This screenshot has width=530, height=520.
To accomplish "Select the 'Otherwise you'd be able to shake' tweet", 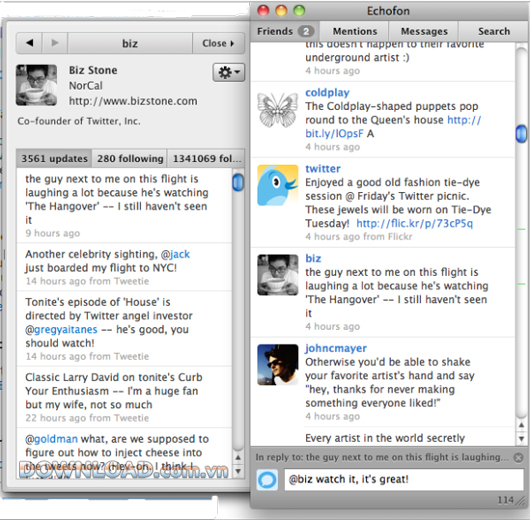I will (x=383, y=382).
